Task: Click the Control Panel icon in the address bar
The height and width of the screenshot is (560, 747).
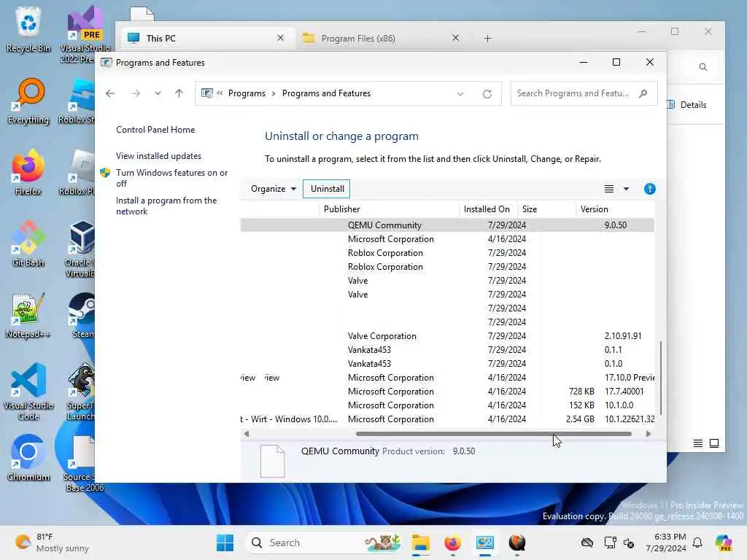Action: pyautogui.click(x=206, y=93)
